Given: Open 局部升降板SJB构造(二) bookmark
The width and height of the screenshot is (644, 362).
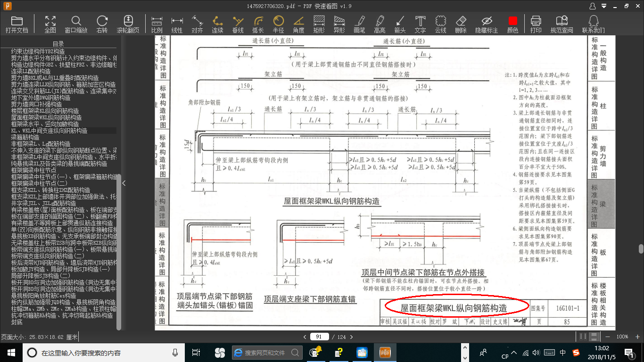Looking at the screenshot, I should pos(41,276).
